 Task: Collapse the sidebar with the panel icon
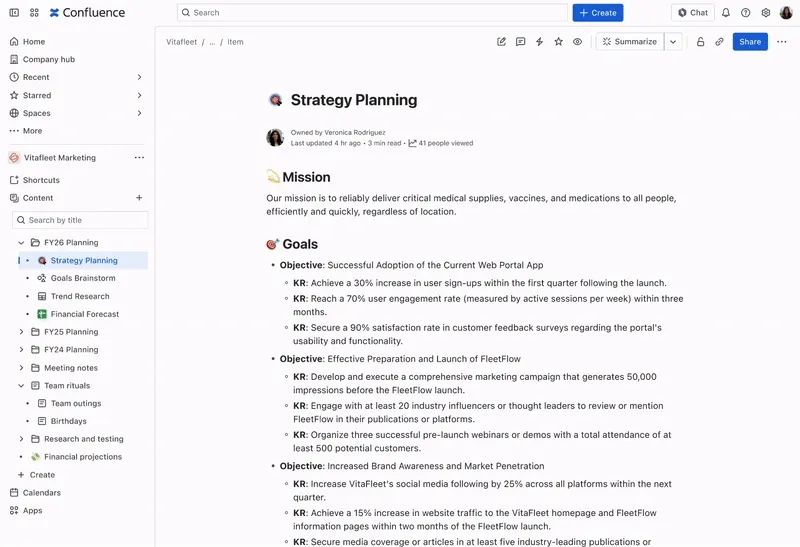coord(14,13)
